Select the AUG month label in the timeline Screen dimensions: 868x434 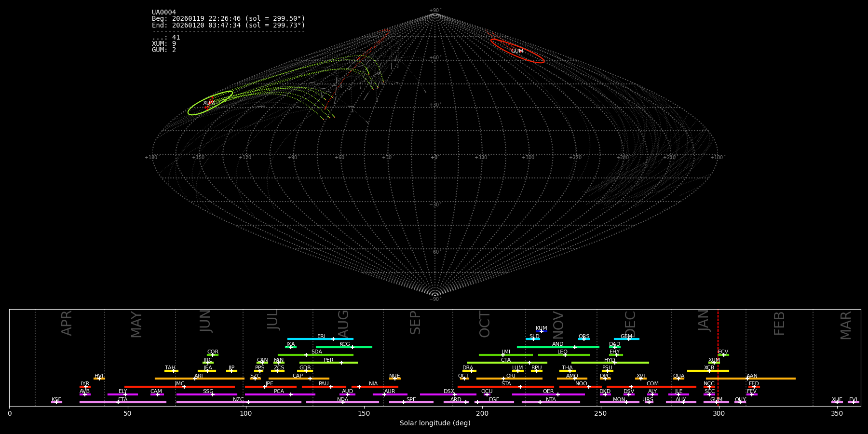[343, 323]
